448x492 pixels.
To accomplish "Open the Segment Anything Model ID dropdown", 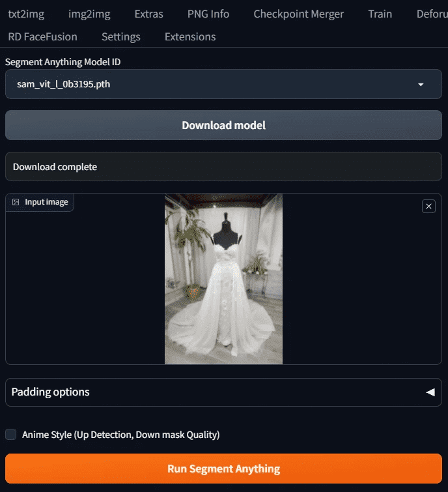I will pos(223,84).
